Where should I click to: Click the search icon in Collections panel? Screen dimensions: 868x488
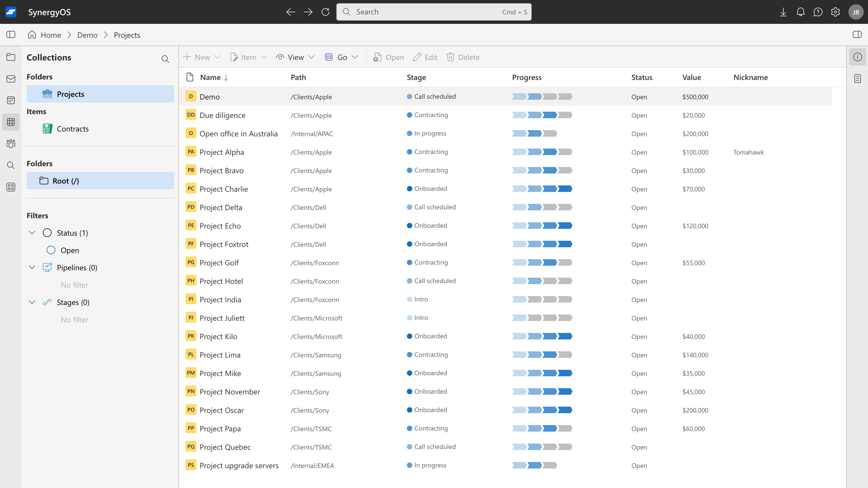coord(165,59)
